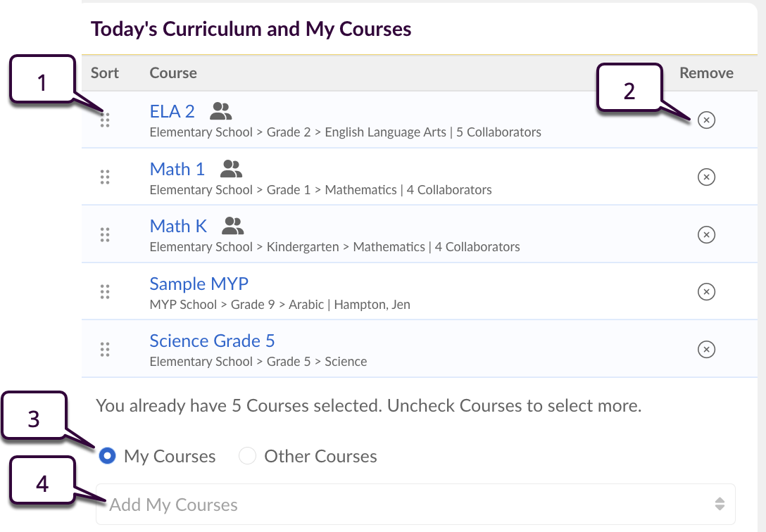Click the sort handle for Science Grade 5
766x532 pixels.
pos(105,349)
